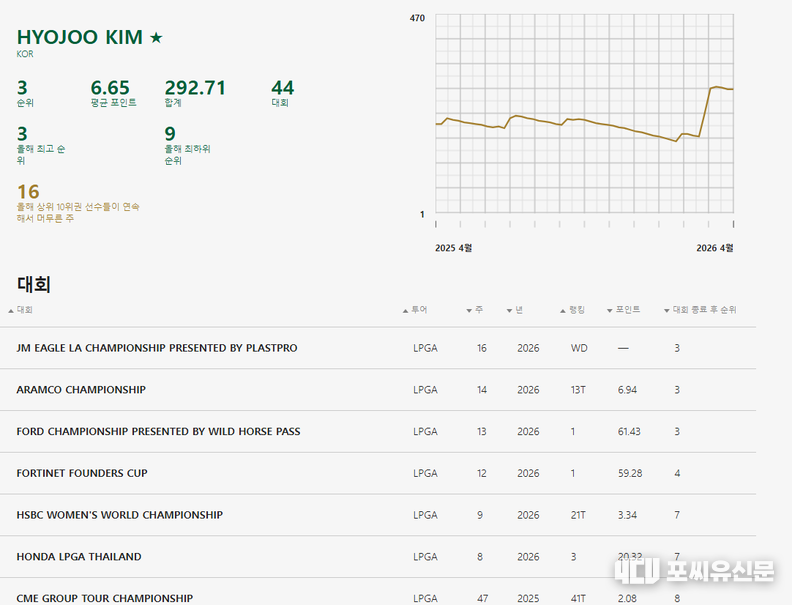Sort by 랭킹 using its arrow
The image size is (792, 605).
pyautogui.click(x=563, y=311)
